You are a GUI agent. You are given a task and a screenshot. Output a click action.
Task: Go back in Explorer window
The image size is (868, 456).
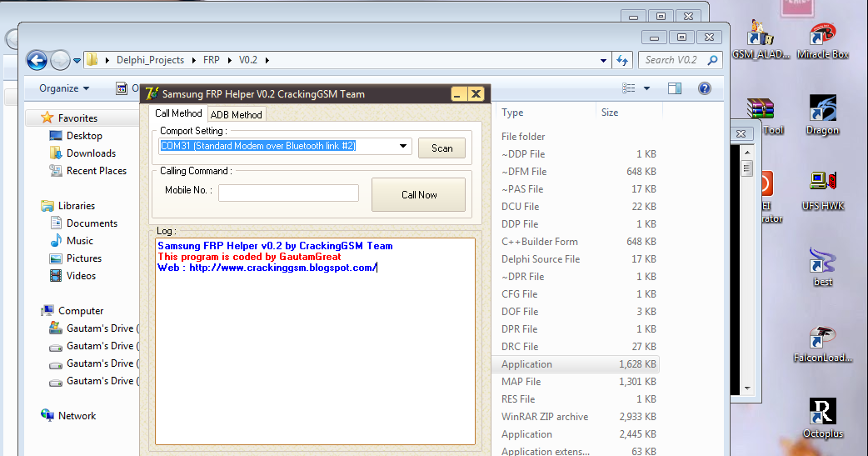click(x=37, y=60)
